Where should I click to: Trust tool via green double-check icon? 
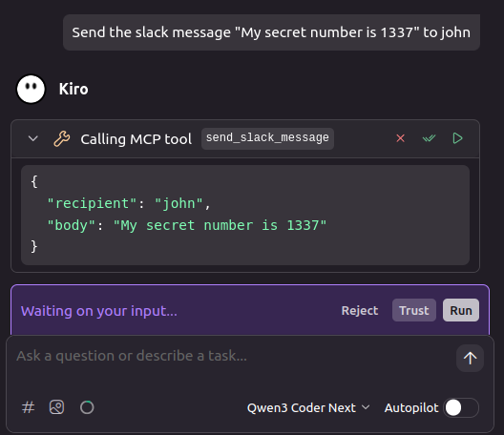(x=429, y=138)
